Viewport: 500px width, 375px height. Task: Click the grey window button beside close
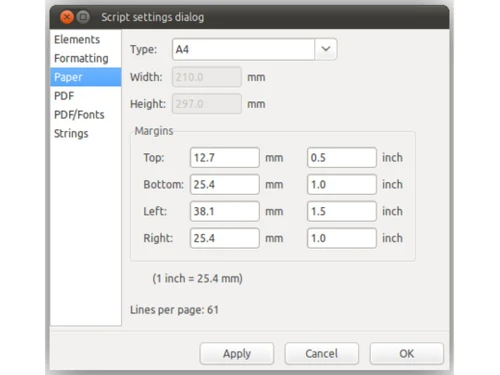point(83,17)
